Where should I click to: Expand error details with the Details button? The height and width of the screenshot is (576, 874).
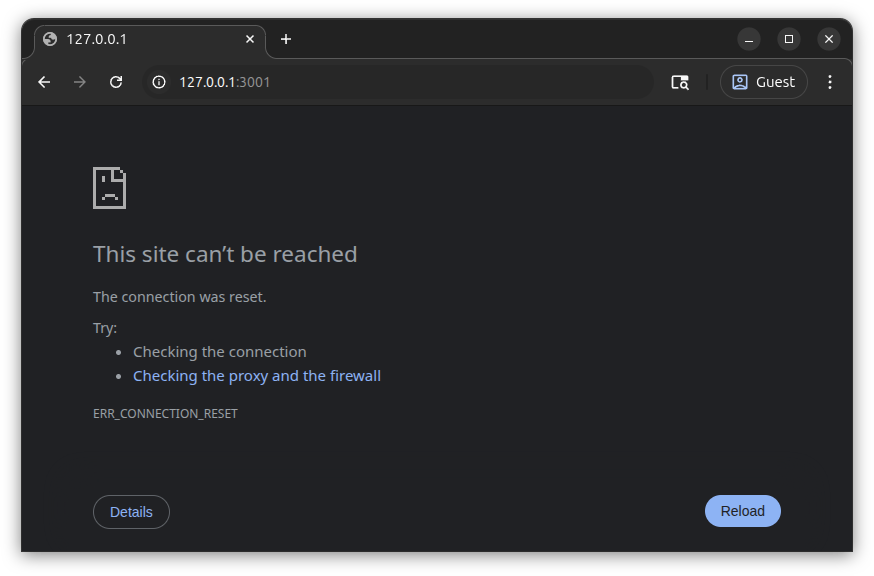tap(131, 511)
